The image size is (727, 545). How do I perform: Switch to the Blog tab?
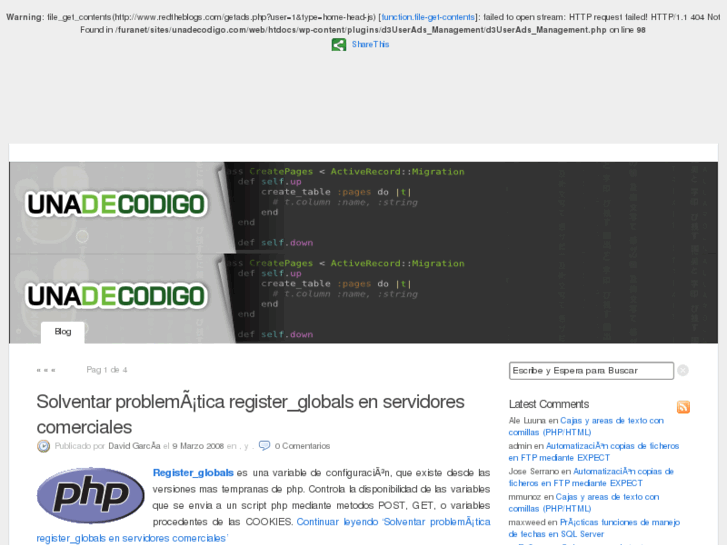63,332
